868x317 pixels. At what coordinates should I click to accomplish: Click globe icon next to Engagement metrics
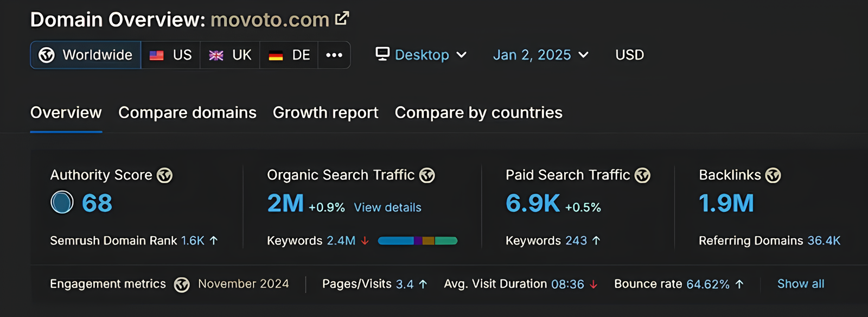pos(182,284)
